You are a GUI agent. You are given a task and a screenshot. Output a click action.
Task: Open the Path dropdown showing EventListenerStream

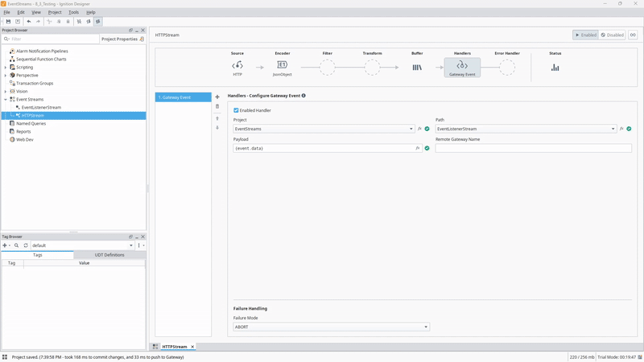[526, 129]
